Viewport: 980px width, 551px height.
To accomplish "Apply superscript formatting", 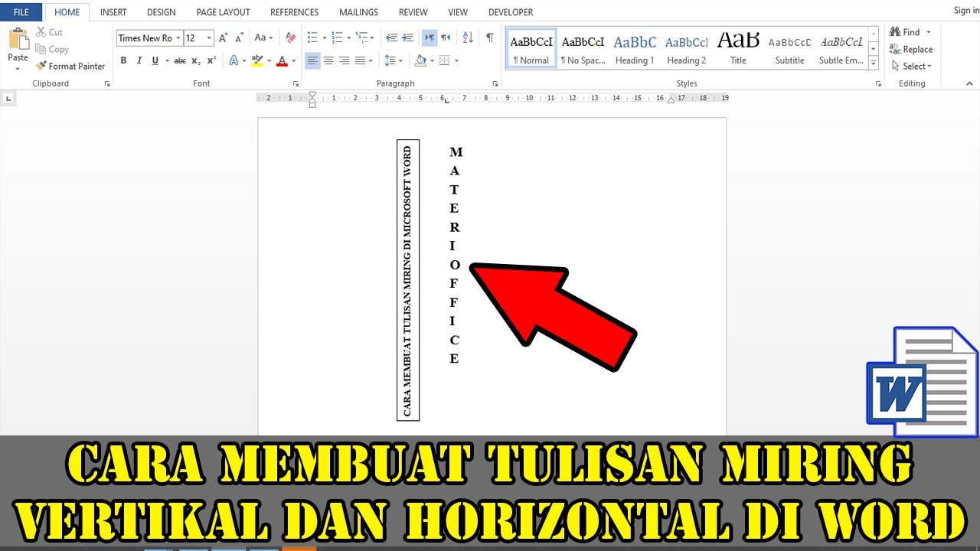I will 211,60.
